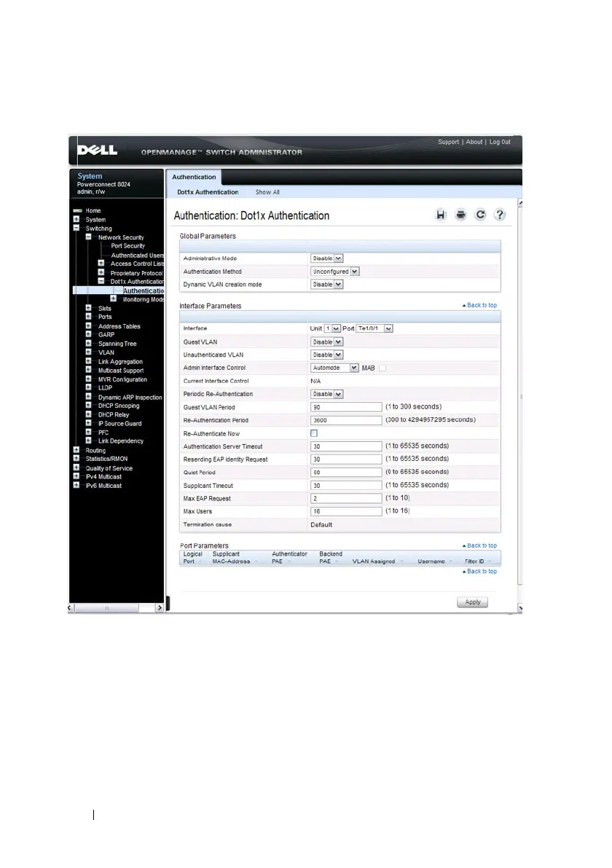Expand the Routing tree node
Screen dimensions: 612x868
(x=76, y=450)
